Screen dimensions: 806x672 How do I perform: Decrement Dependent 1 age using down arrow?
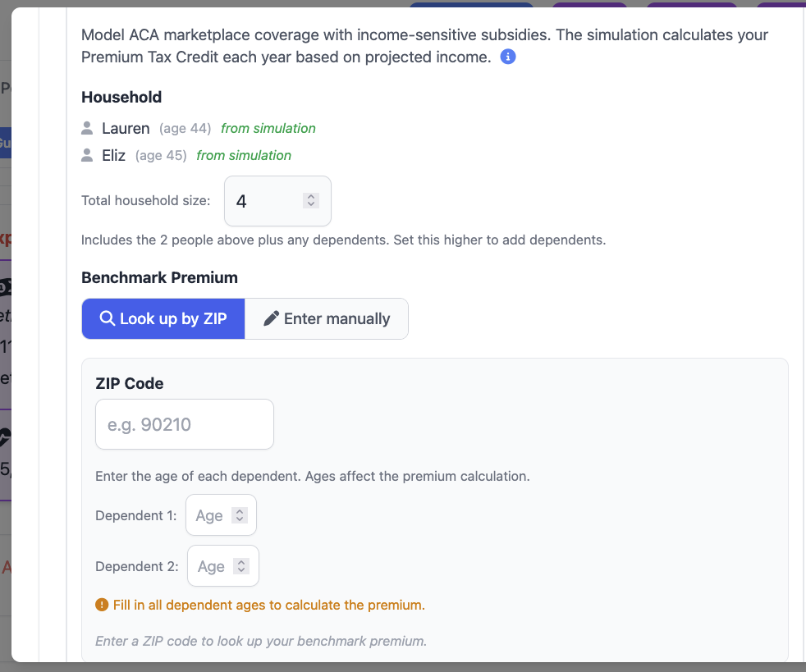[x=239, y=519]
